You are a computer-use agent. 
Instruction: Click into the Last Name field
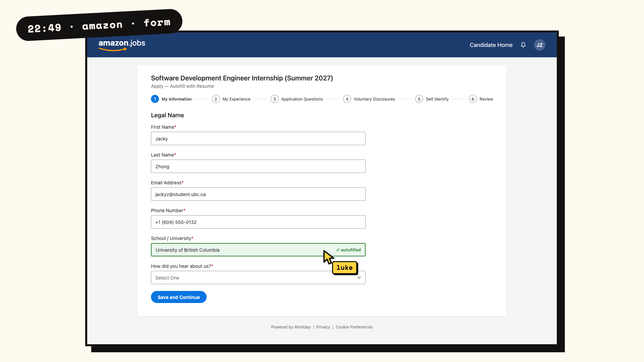tap(258, 166)
